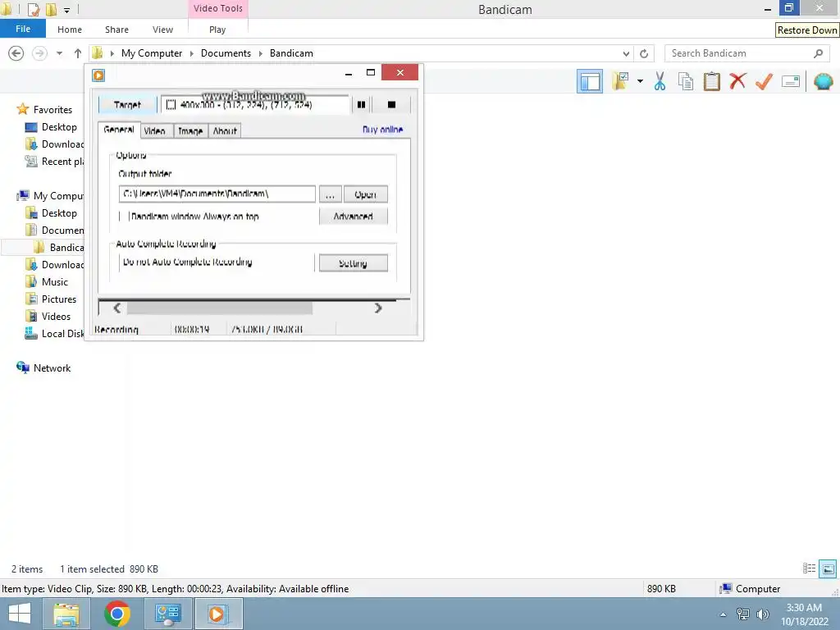Click the quick access Properties icon
The image size is (840, 630).
(x=34, y=9)
